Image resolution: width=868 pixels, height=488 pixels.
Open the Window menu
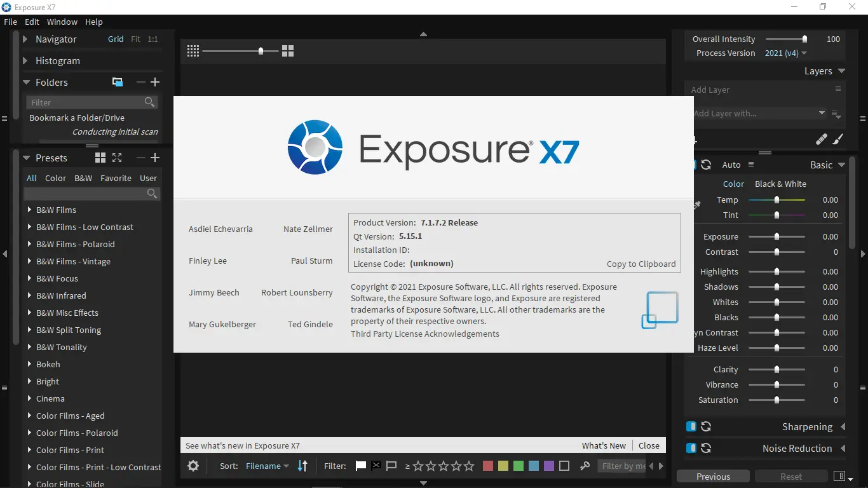click(62, 22)
